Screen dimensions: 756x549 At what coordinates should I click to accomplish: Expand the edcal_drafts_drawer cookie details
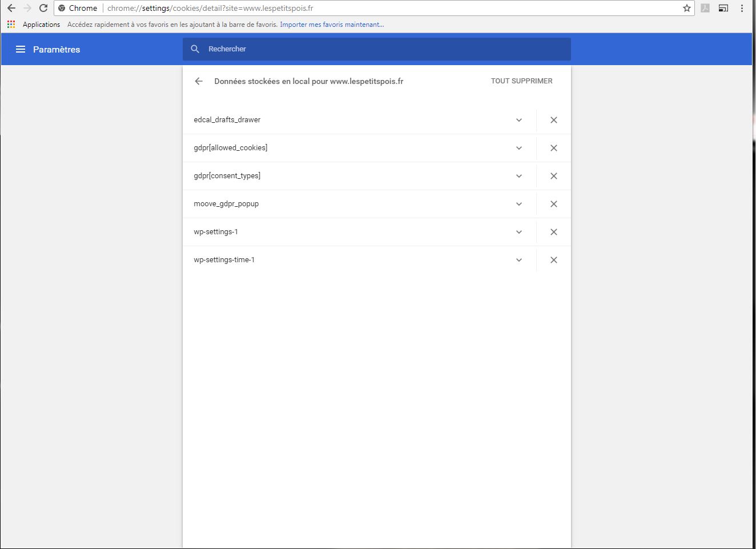tap(518, 120)
